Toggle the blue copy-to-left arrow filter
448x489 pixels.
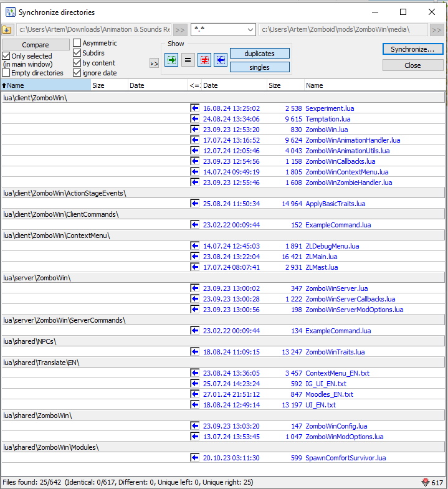coord(221,60)
